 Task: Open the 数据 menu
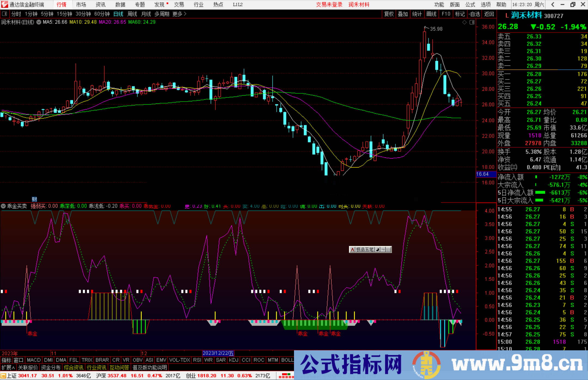pyautogui.click(x=120, y=5)
